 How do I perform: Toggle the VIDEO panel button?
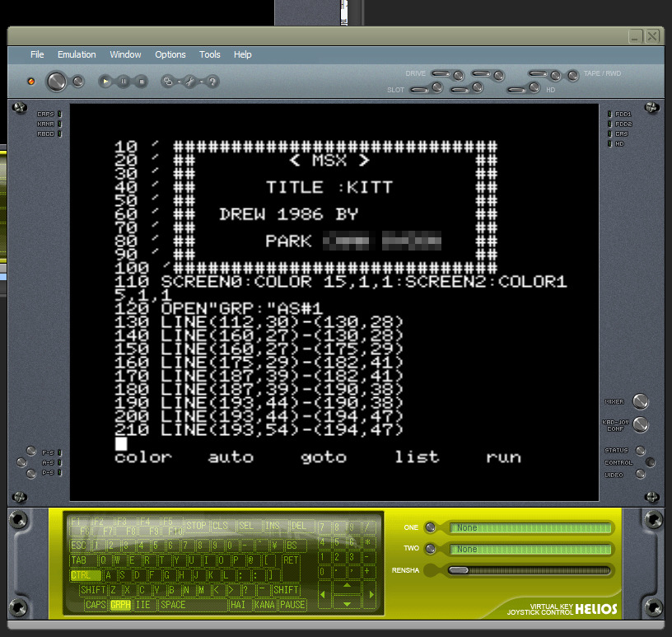[640, 475]
